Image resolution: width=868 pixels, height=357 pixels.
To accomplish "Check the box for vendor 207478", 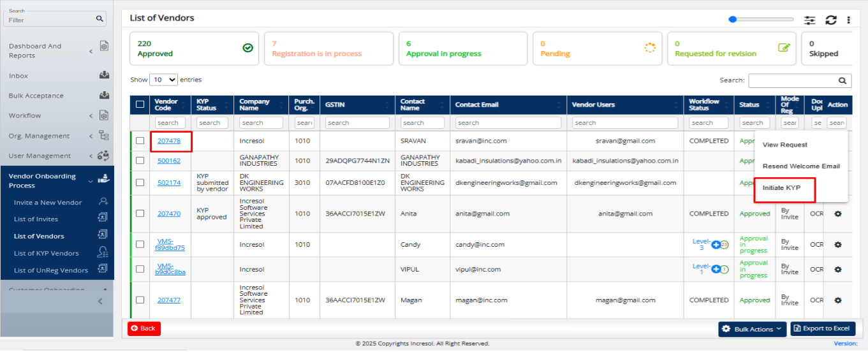I will [140, 141].
